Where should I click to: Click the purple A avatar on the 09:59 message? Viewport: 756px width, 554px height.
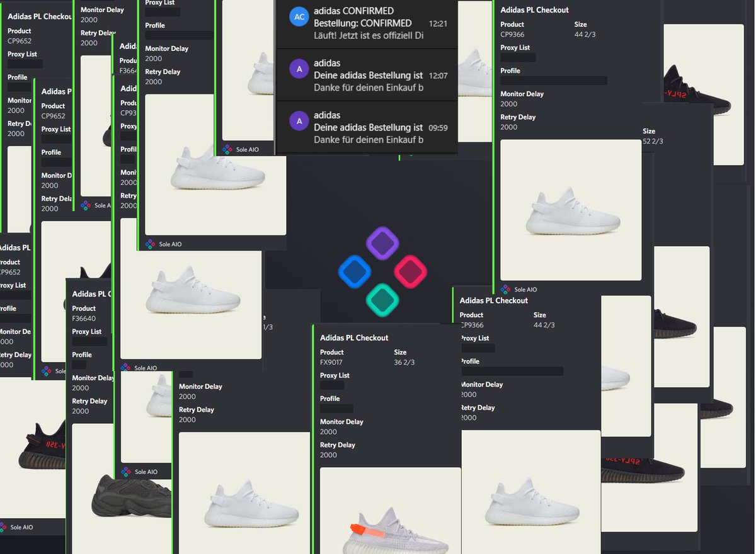tap(299, 121)
